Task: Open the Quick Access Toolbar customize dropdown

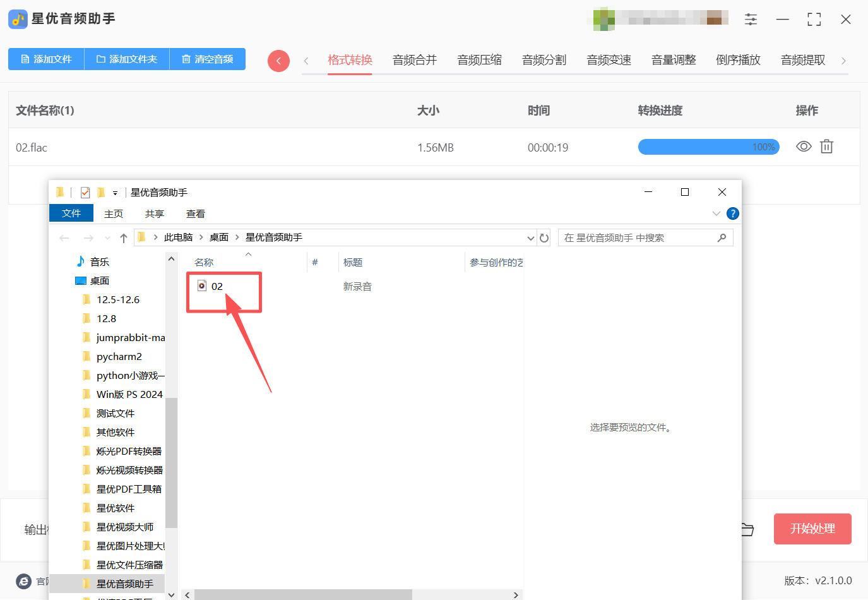Action: click(x=115, y=193)
